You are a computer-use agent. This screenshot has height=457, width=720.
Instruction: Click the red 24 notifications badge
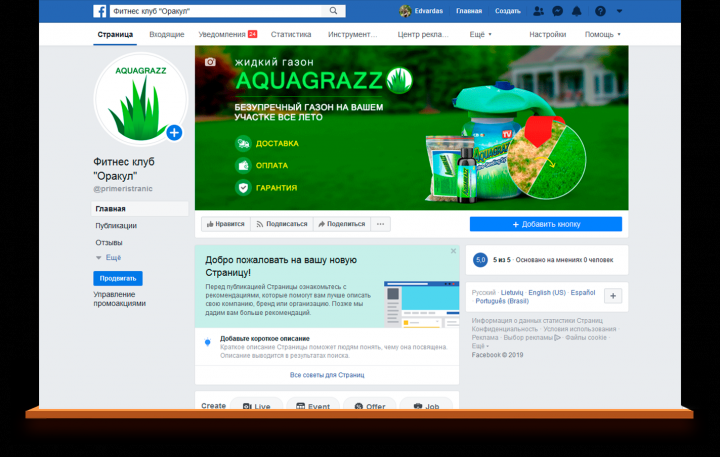pos(253,34)
